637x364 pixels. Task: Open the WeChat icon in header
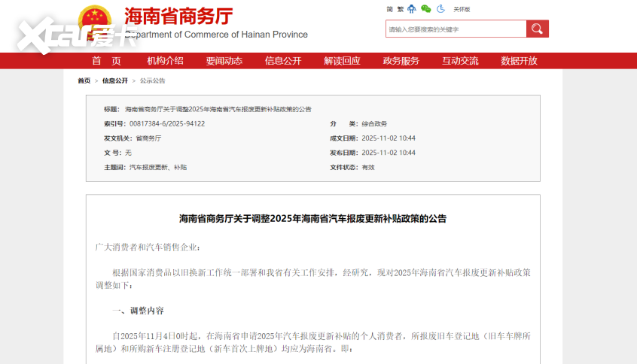point(426,9)
